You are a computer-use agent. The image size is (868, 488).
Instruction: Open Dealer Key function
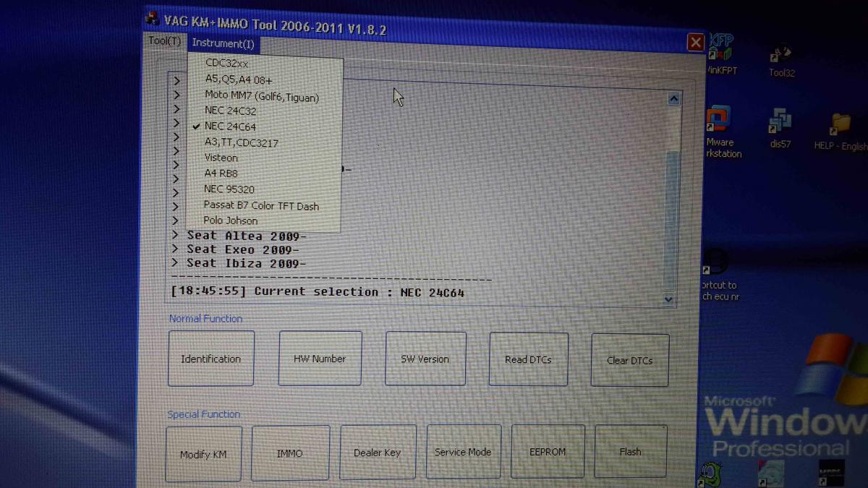(378, 452)
